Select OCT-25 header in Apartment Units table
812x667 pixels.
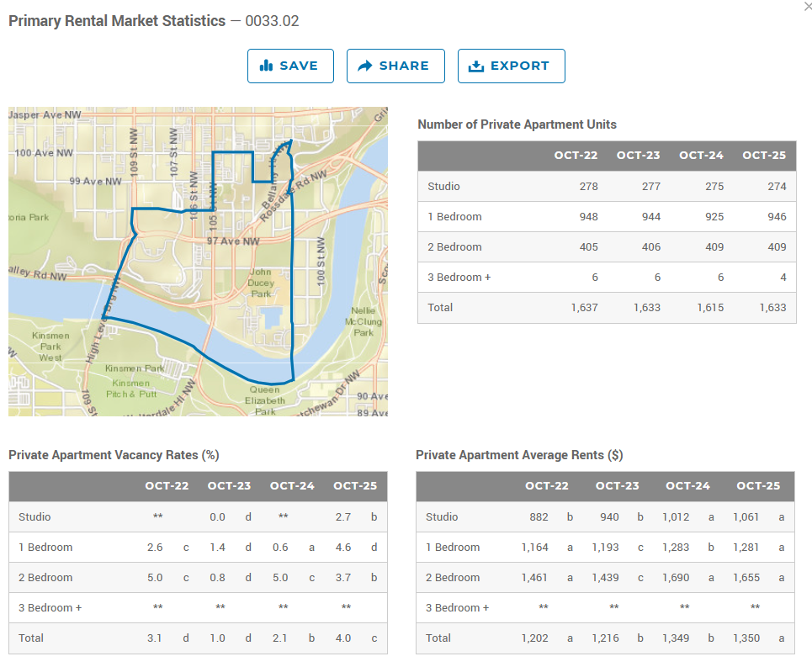pyautogui.click(x=763, y=156)
